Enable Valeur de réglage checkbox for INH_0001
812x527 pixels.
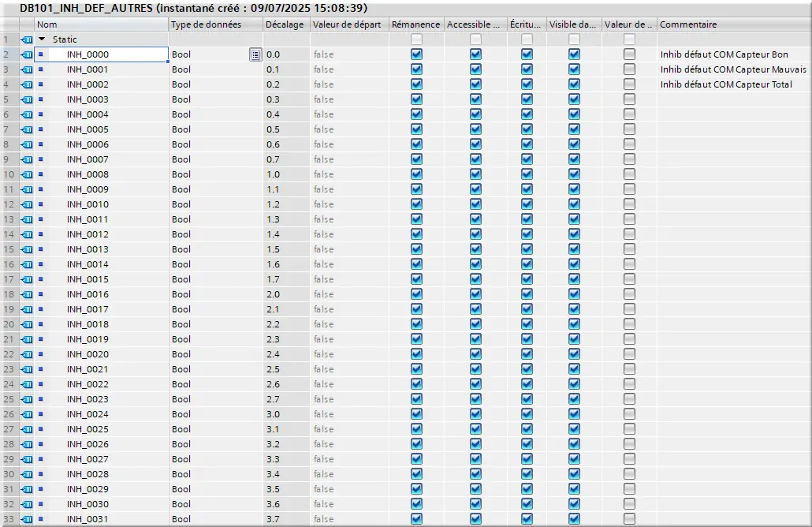click(x=629, y=69)
